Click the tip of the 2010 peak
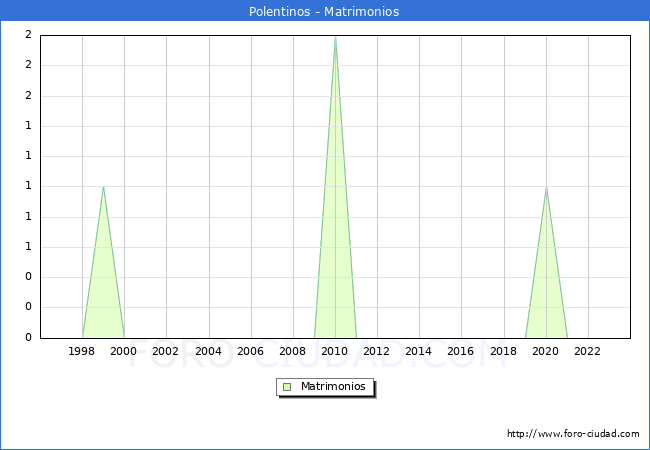The width and height of the screenshot is (650, 450). pyautogui.click(x=335, y=36)
